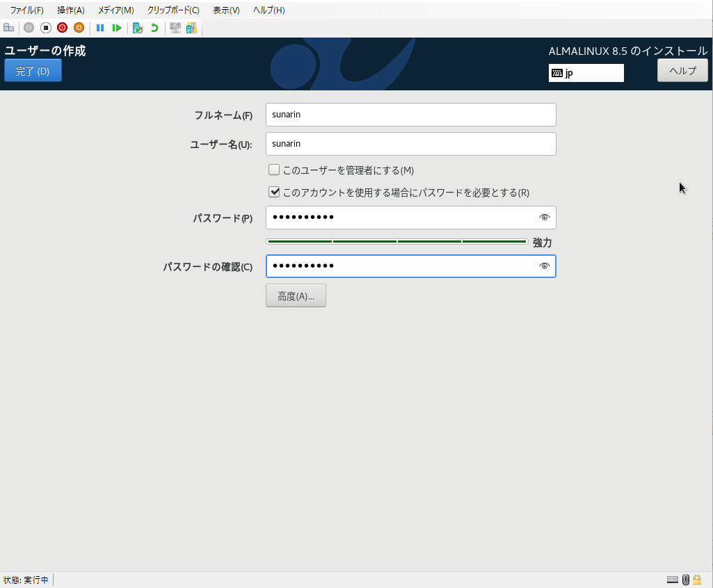Screen dimensions: 713x588
Task: Click the ユーザーの作成 heading
Action: (x=45, y=51)
